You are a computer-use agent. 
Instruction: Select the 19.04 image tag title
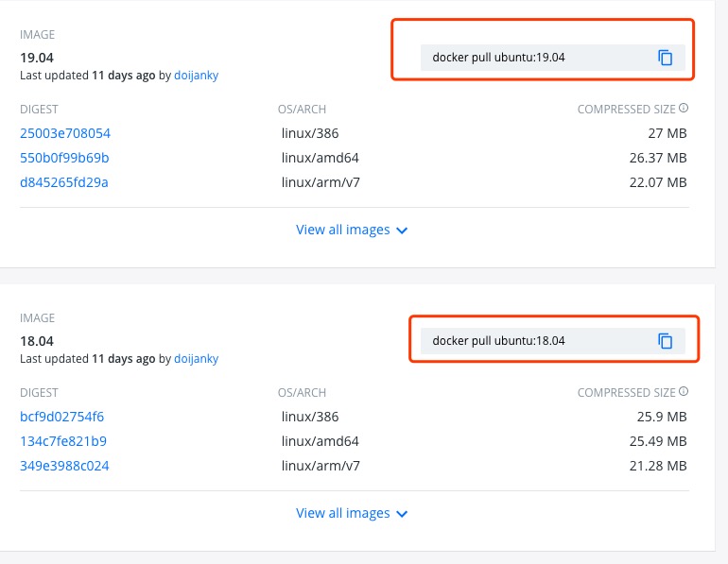(35, 58)
